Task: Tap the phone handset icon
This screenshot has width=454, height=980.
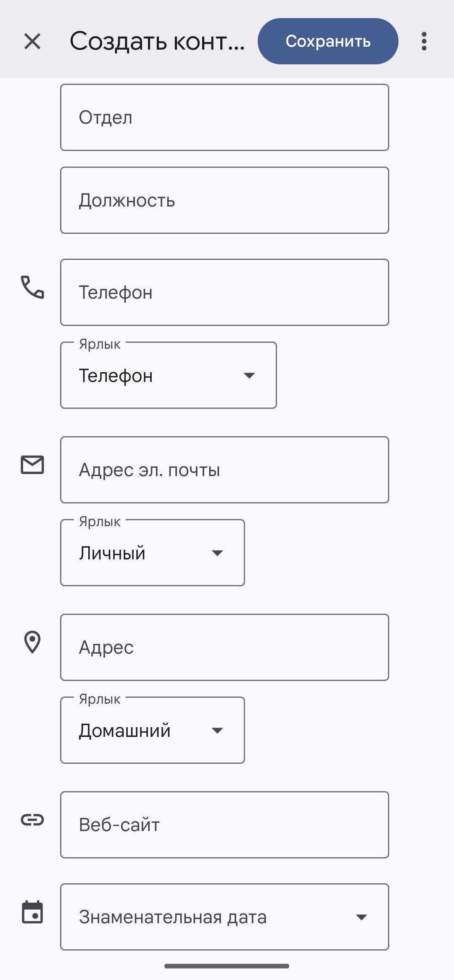Action: pyautogui.click(x=32, y=287)
